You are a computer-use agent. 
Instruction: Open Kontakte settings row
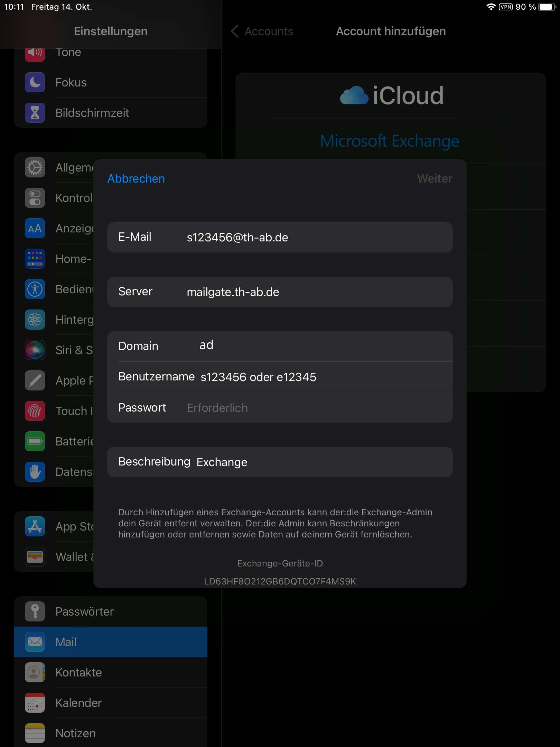[111, 672]
